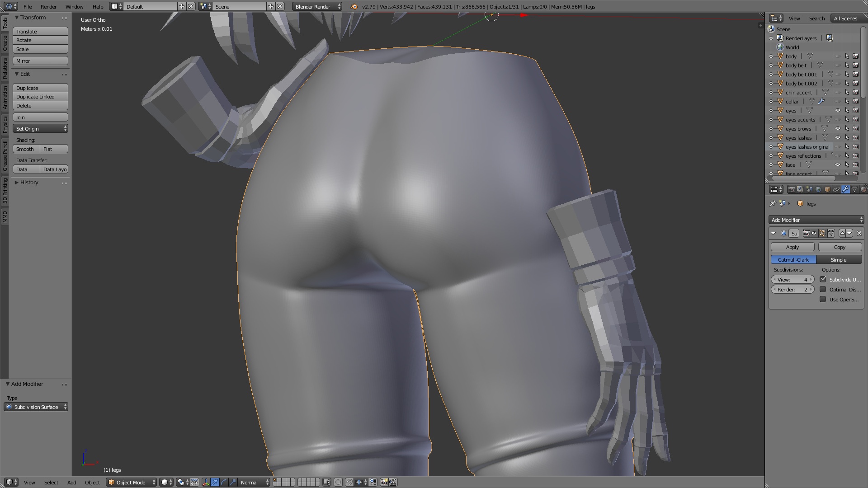Click the Translate button

click(40, 31)
